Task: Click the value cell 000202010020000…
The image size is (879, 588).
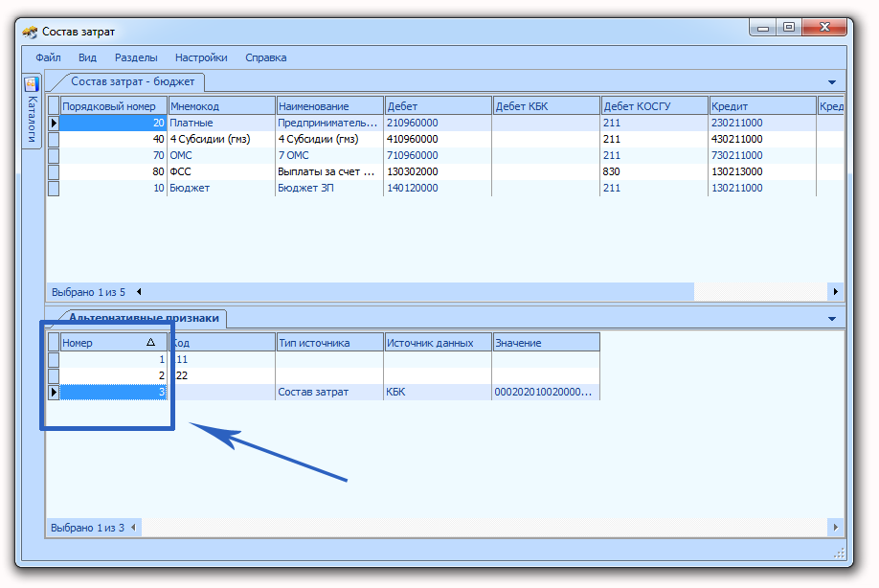Action: pos(546,392)
